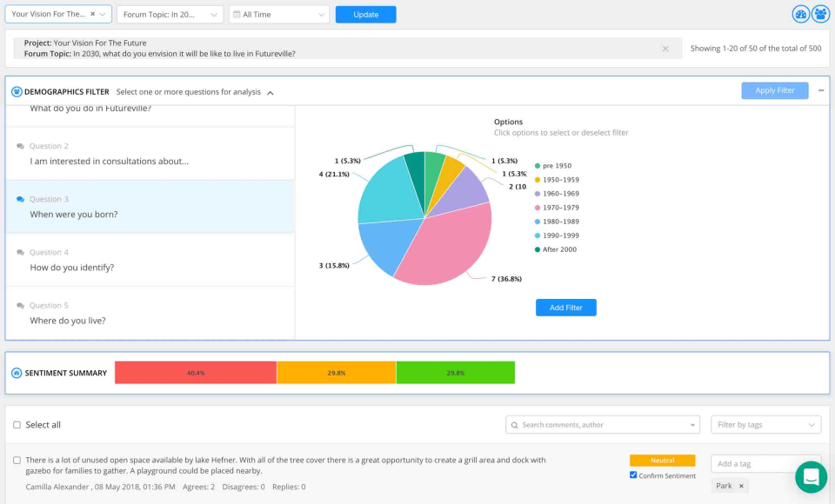Click the comment bubble icon beside Question 5
The height and width of the screenshot is (504, 835).
20,305
